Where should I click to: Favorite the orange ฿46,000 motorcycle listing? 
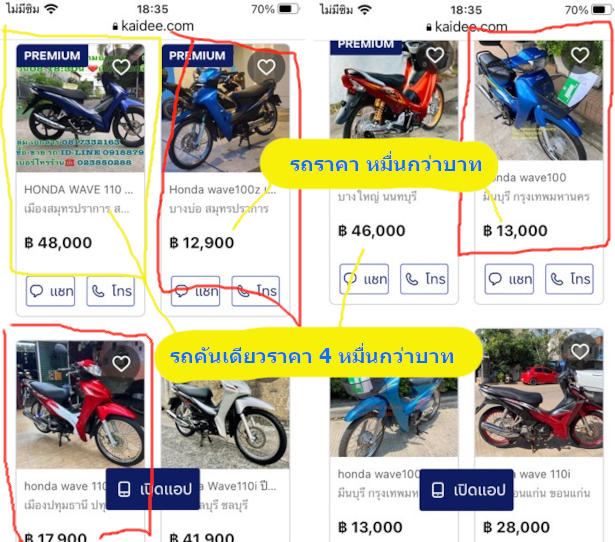pyautogui.click(x=435, y=55)
